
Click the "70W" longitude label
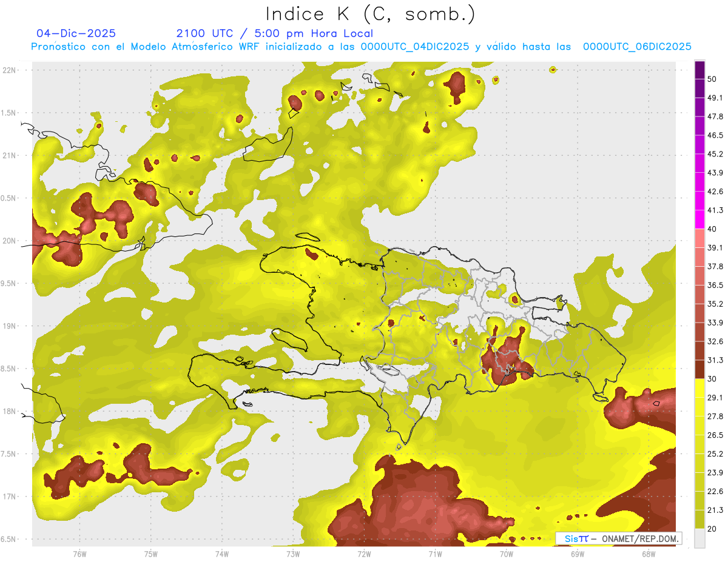(x=507, y=554)
